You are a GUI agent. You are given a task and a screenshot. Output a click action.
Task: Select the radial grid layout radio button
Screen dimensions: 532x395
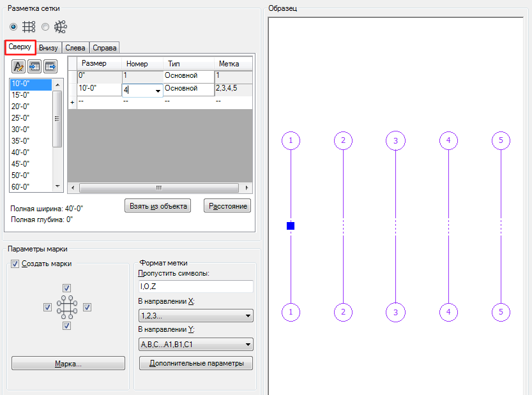coord(45,26)
